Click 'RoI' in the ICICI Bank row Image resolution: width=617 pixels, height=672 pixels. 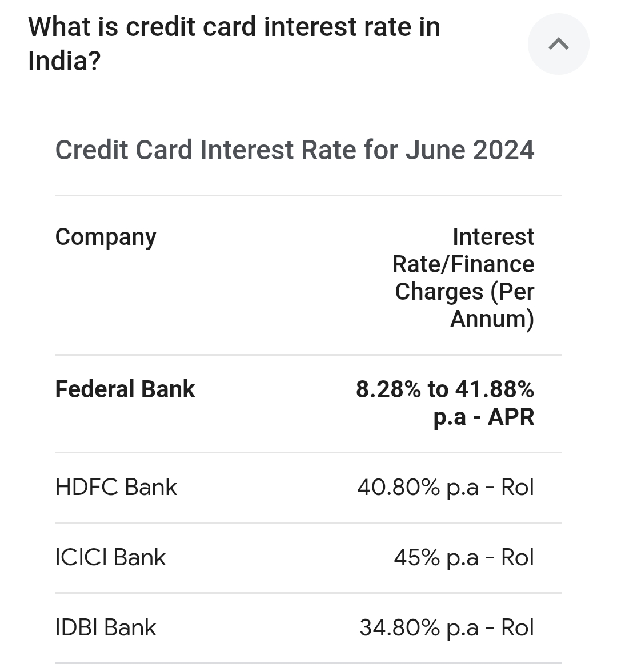point(518,558)
